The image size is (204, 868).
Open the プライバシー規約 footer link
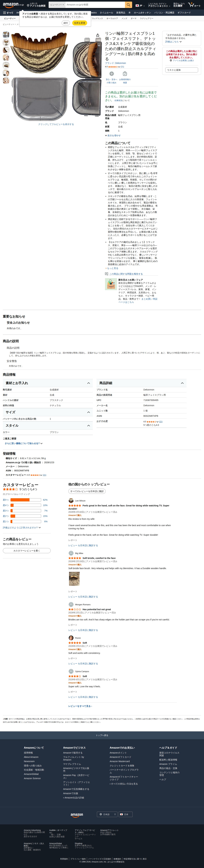click(78, 859)
